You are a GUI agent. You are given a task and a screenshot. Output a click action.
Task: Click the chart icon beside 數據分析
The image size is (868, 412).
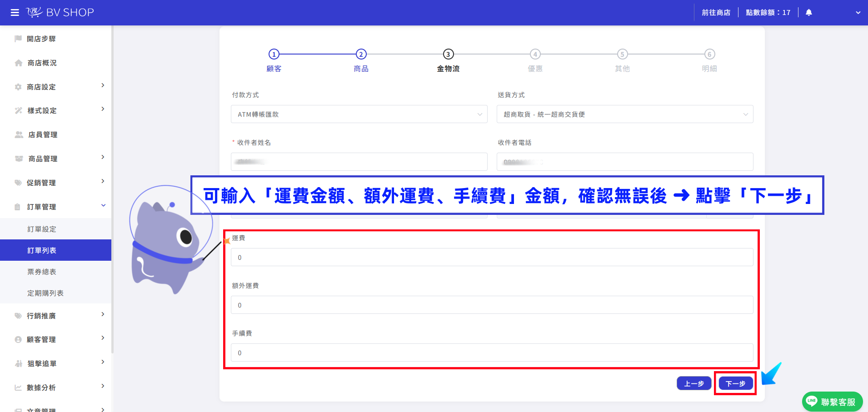tap(18, 387)
